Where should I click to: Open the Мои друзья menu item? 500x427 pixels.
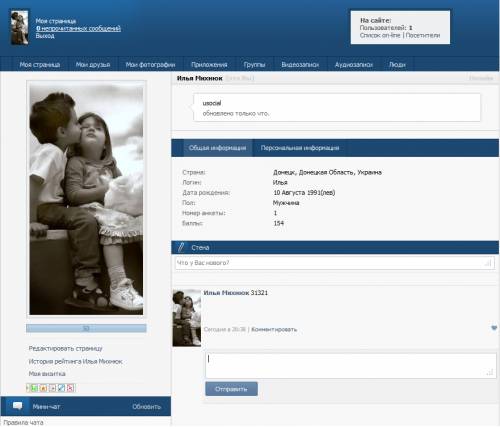coord(93,65)
